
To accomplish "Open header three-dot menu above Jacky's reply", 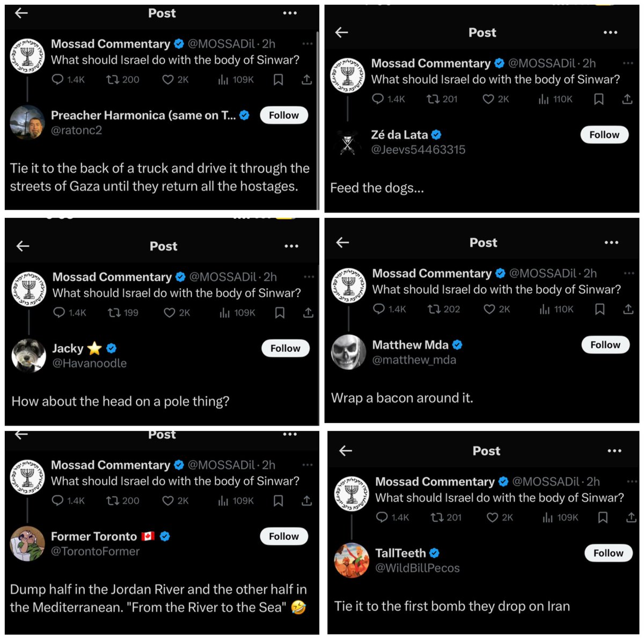I will [291, 246].
